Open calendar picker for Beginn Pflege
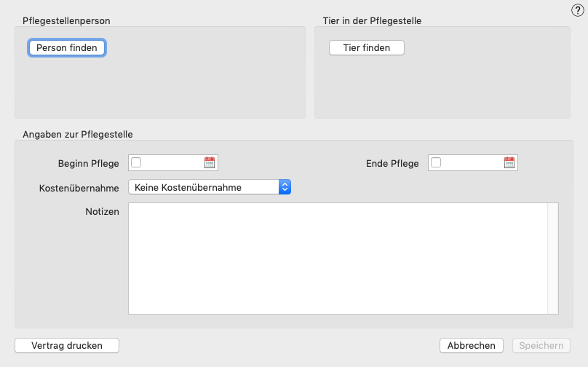The width and height of the screenshot is (588, 367). pos(210,162)
